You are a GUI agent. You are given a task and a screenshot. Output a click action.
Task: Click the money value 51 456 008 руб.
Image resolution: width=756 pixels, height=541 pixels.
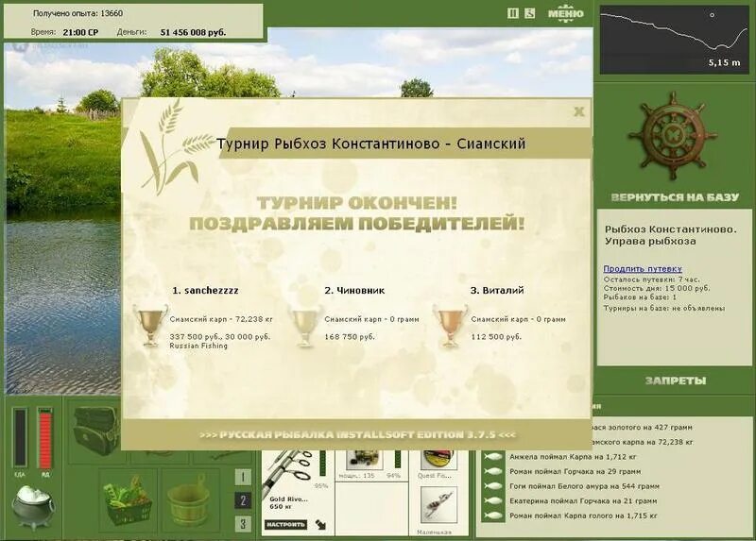pos(193,32)
